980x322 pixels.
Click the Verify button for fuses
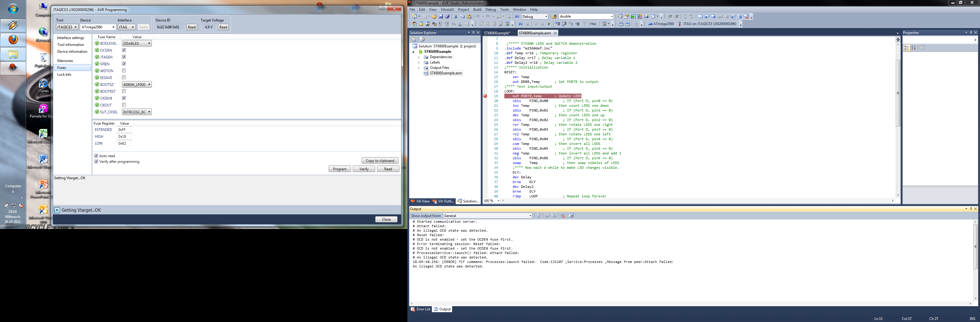364,169
